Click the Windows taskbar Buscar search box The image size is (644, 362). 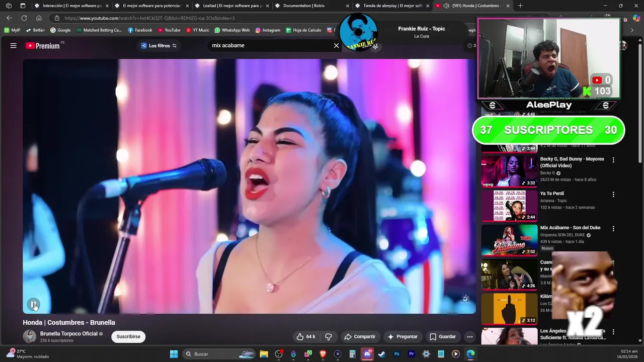click(218, 354)
